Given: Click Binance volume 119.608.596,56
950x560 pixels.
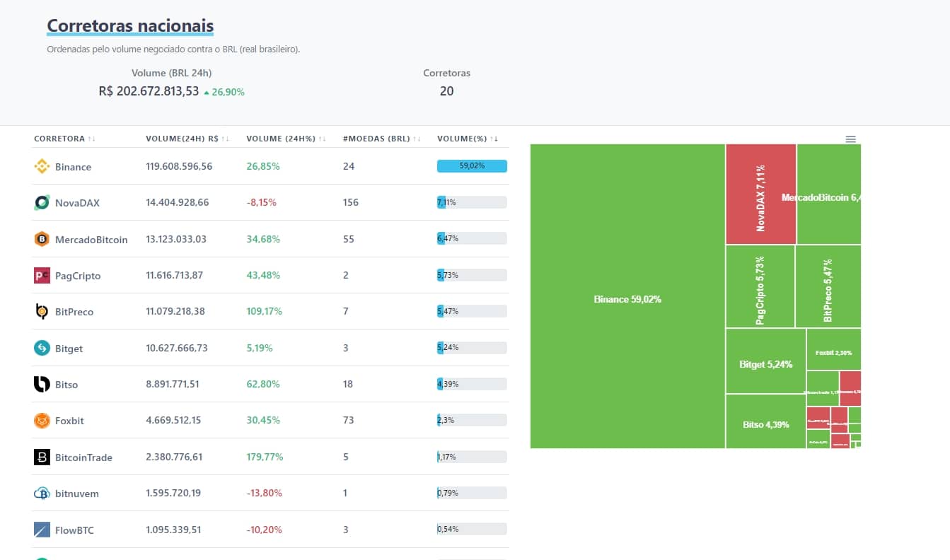Looking at the screenshot, I should pyautogui.click(x=179, y=166).
